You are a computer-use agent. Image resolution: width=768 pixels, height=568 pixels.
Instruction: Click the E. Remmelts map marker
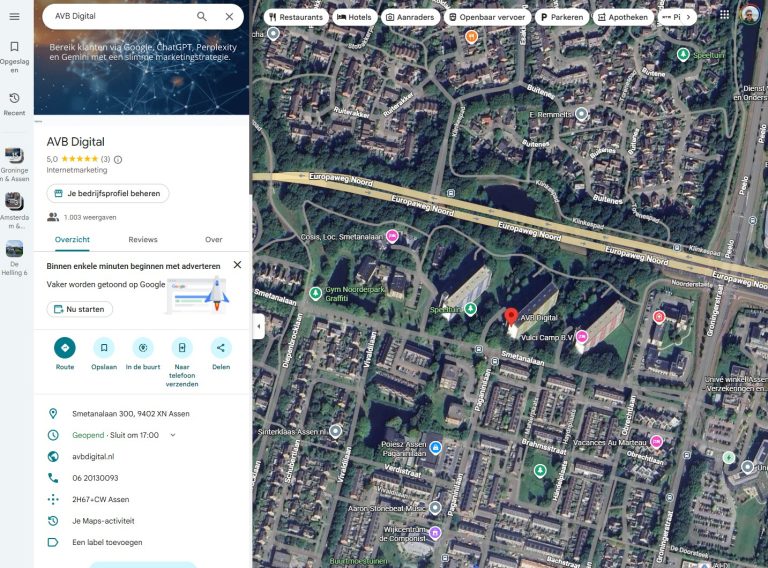click(581, 114)
